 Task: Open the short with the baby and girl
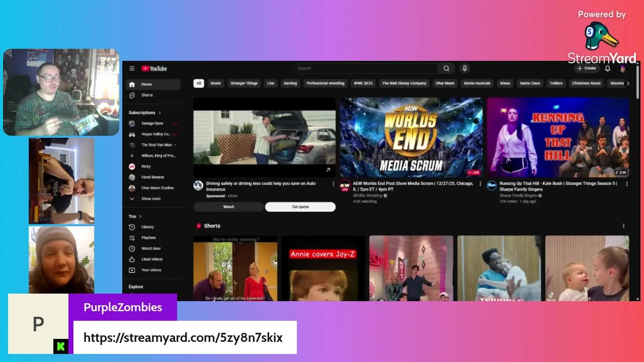[587, 268]
